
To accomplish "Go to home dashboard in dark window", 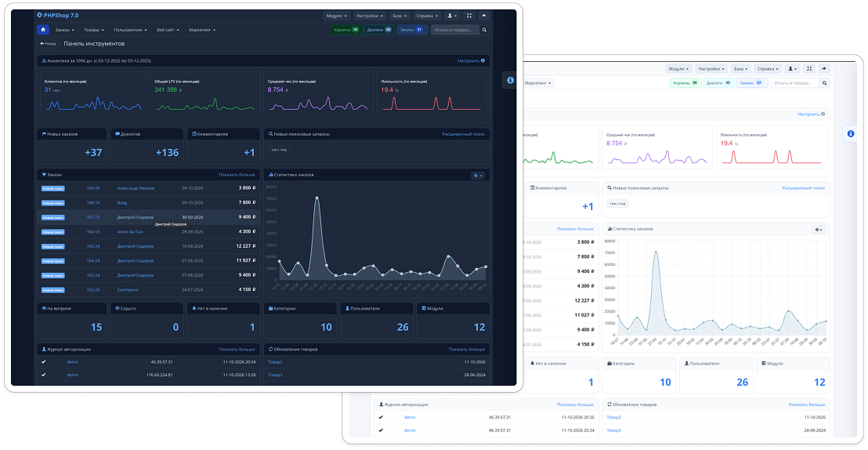I will (42, 30).
